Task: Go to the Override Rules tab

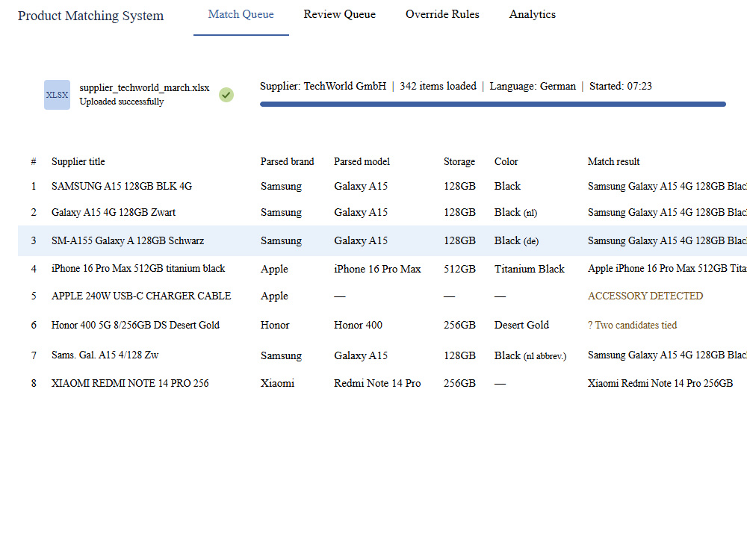Action: click(x=442, y=14)
